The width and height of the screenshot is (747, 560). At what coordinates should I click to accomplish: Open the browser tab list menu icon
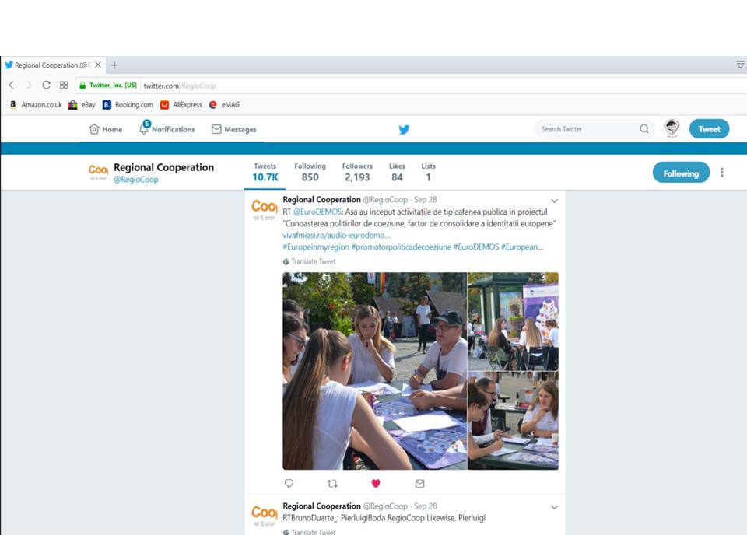[740, 65]
